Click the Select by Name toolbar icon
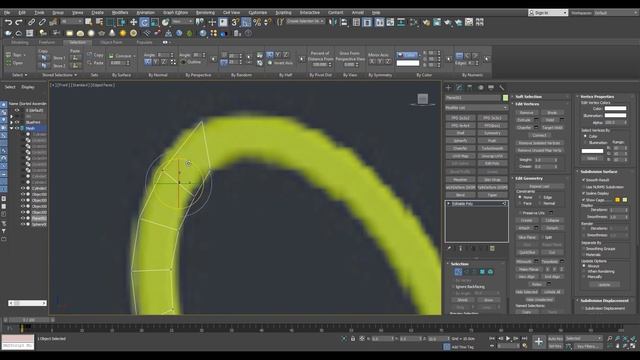Viewport: 640px width, 360px height. click(99, 22)
